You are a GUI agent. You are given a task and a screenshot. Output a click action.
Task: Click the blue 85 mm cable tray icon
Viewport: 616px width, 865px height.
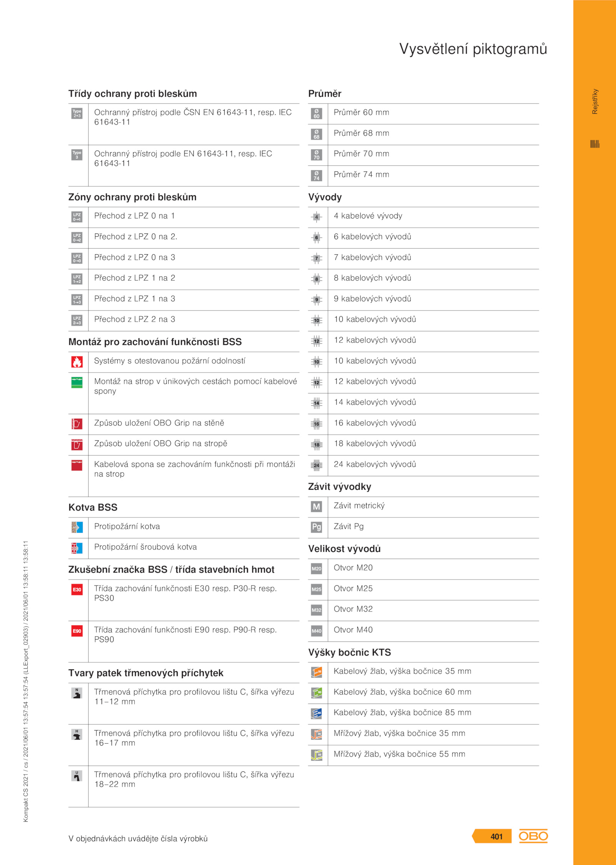(x=316, y=714)
